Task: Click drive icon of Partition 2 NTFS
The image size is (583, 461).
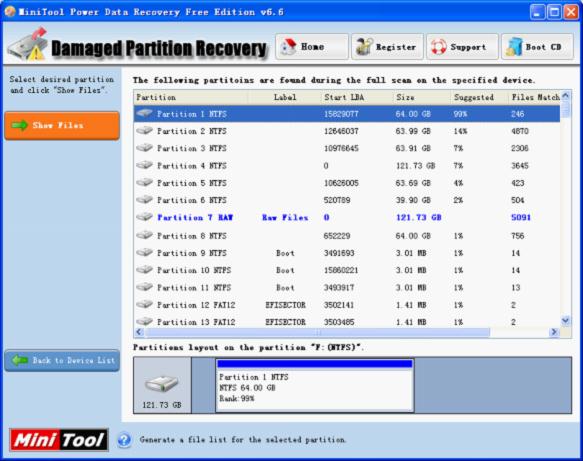Action: tap(144, 130)
